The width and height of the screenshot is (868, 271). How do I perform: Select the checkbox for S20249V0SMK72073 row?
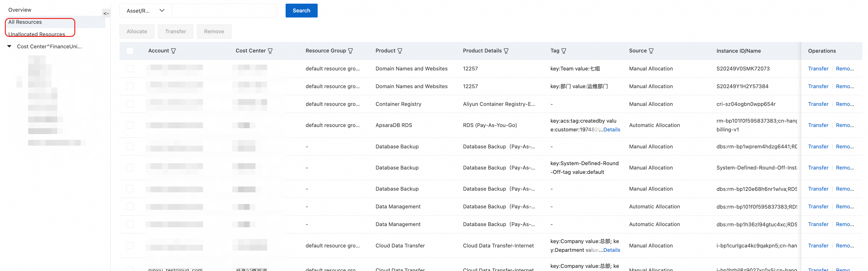(130, 69)
